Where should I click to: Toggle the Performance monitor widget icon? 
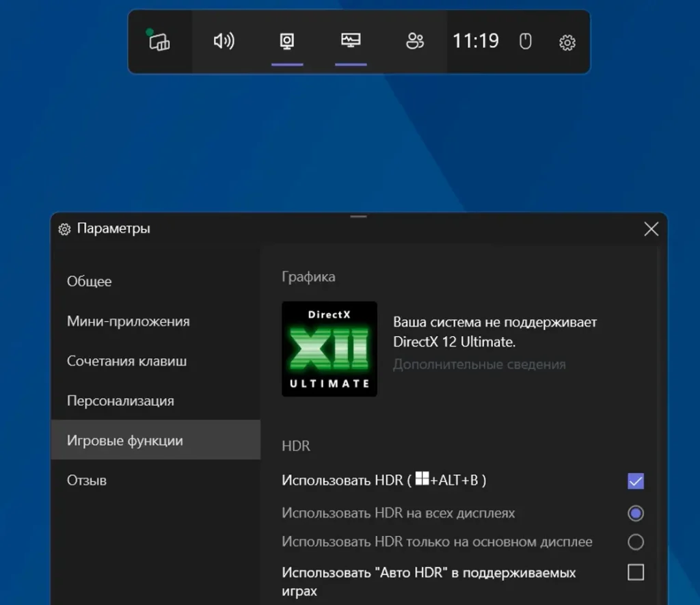351,42
